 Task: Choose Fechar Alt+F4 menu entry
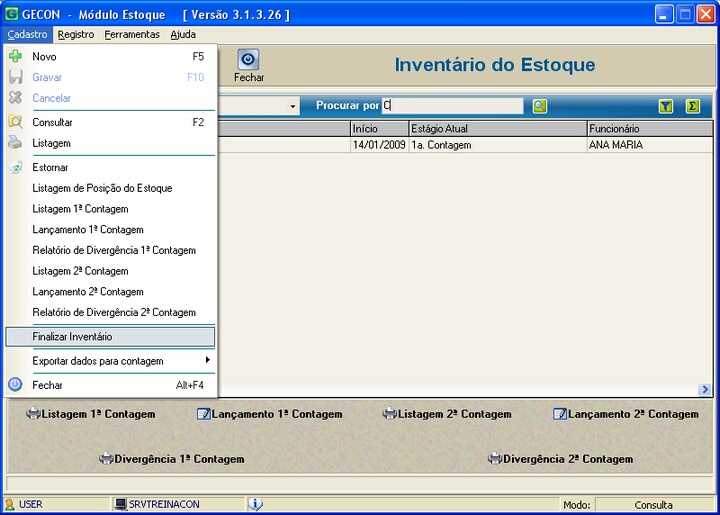(x=110, y=385)
